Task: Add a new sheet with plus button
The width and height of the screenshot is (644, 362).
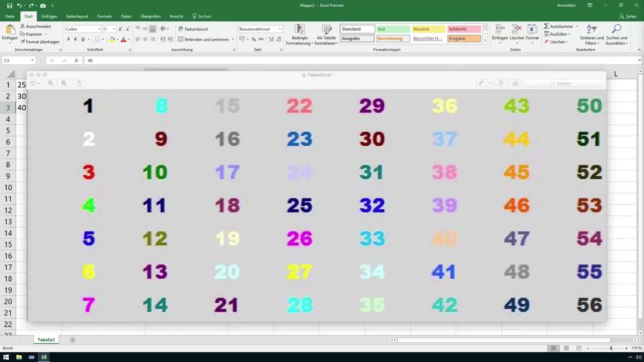Action: tap(73, 340)
